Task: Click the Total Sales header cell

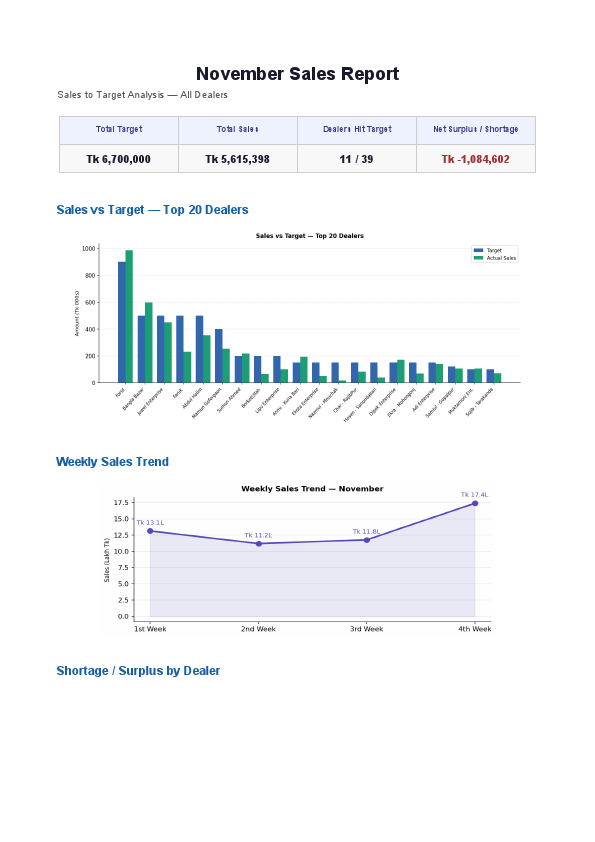Action: point(238,129)
